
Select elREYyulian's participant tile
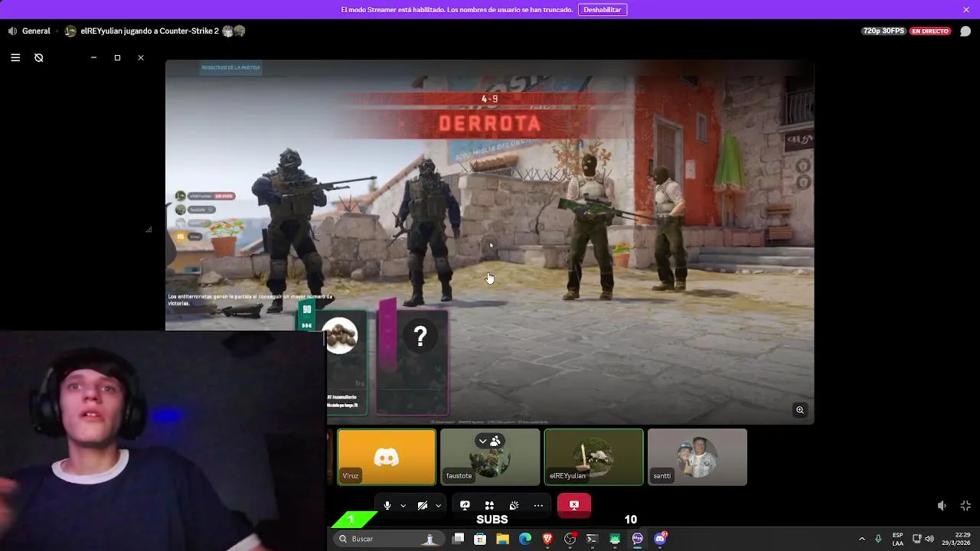tap(594, 457)
